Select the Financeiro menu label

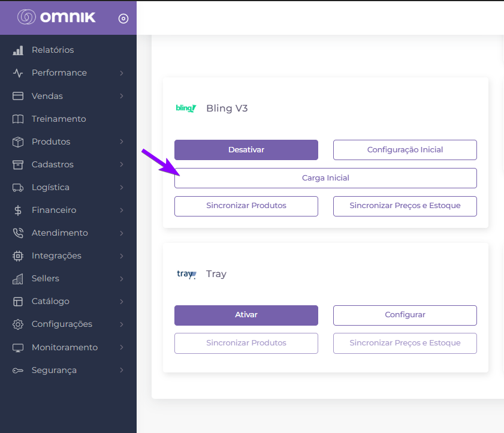click(x=54, y=210)
